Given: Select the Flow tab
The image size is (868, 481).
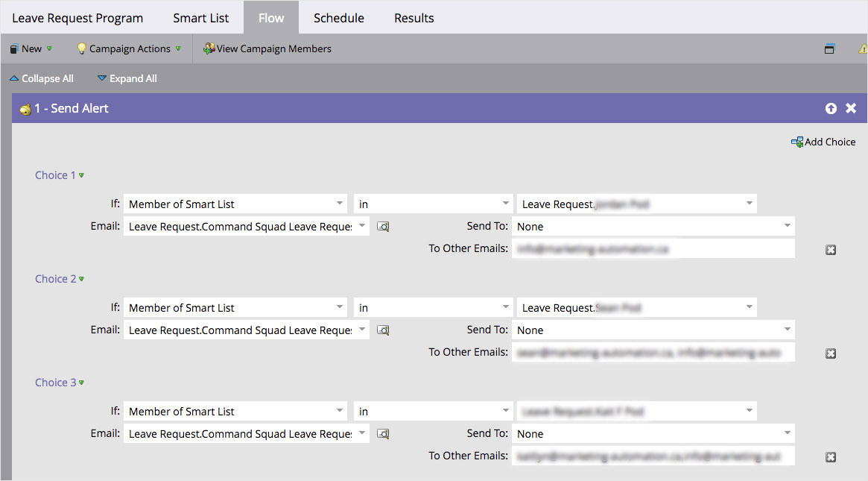Looking at the screenshot, I should pos(271,18).
